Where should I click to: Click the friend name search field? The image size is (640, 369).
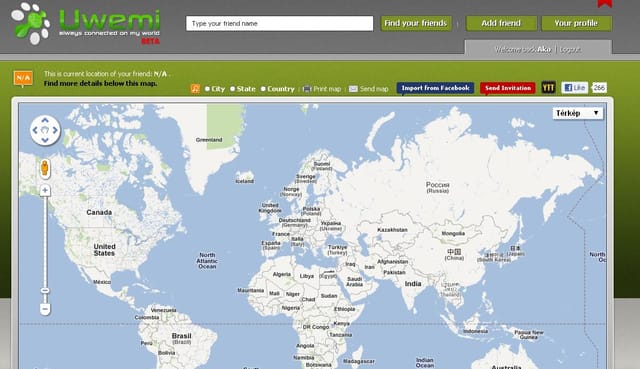tap(280, 23)
